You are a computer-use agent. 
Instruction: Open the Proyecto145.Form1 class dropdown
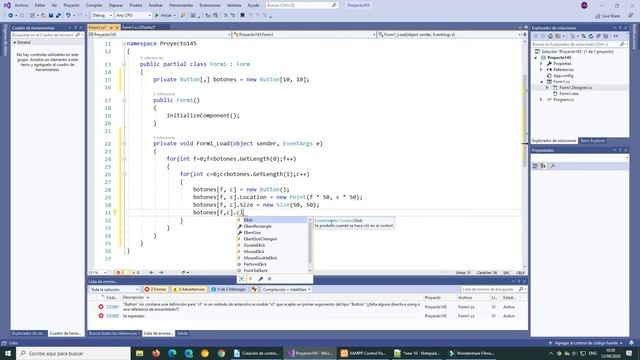tap(304, 35)
